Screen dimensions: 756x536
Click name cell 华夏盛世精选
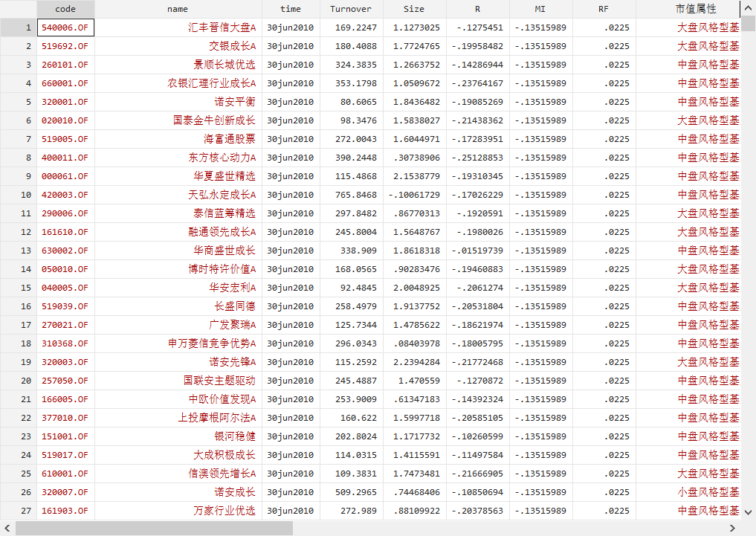click(178, 176)
